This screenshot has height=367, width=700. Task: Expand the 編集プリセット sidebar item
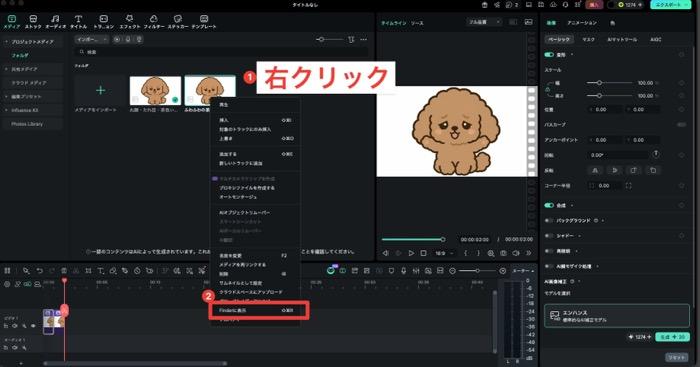pyautogui.click(x=6, y=96)
